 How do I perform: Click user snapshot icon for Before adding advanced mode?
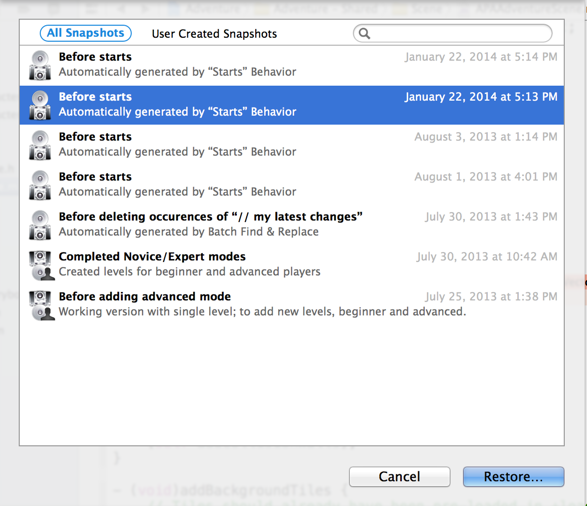(x=42, y=305)
